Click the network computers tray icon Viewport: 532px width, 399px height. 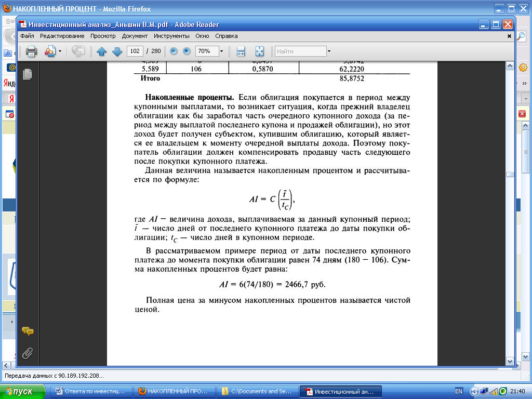[x=484, y=392]
